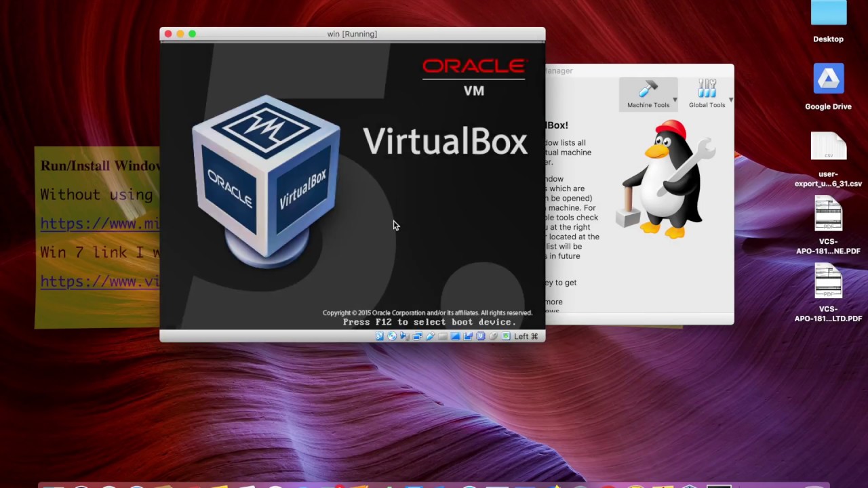Click the 'Without using' line on sticky note

pos(96,195)
